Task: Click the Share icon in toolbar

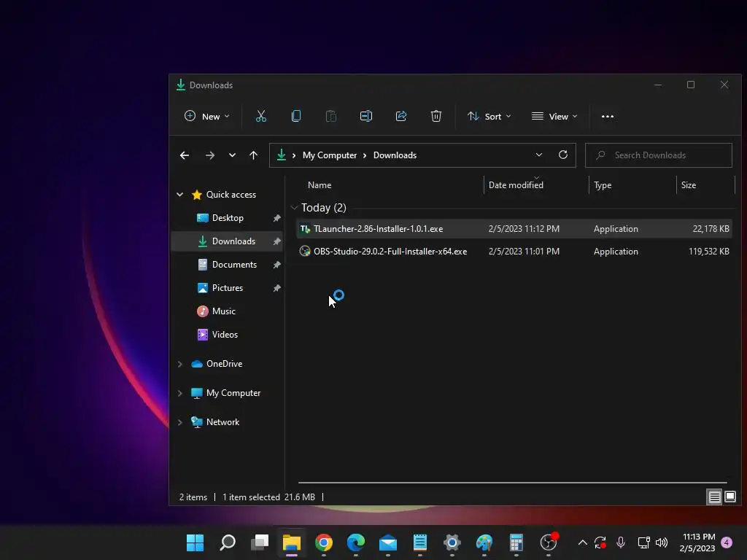Action: coord(401,116)
